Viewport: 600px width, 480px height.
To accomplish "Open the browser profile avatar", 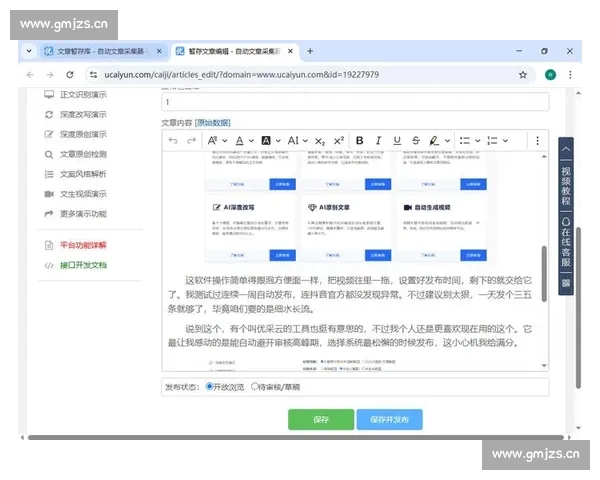I will [550, 75].
